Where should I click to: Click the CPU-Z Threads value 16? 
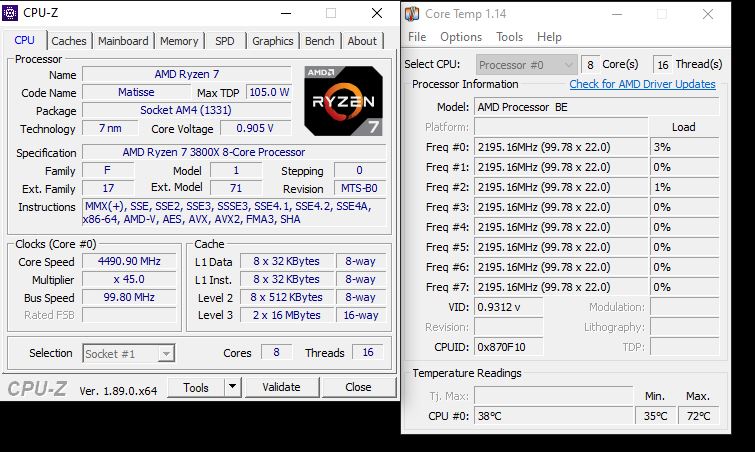point(368,352)
